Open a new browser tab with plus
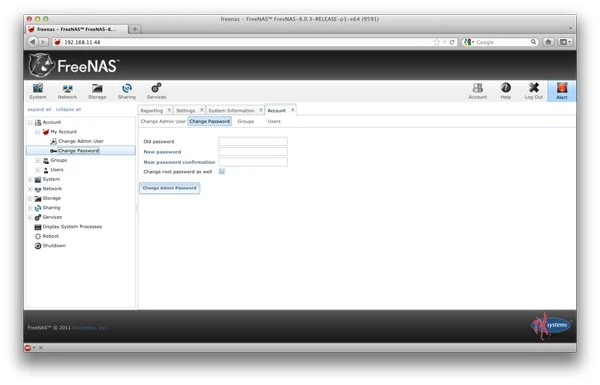This screenshot has width=600, height=385. [135, 29]
